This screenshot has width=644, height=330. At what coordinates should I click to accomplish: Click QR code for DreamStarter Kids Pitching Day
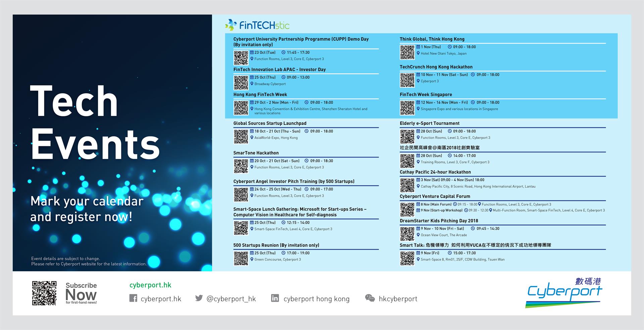coord(407,234)
